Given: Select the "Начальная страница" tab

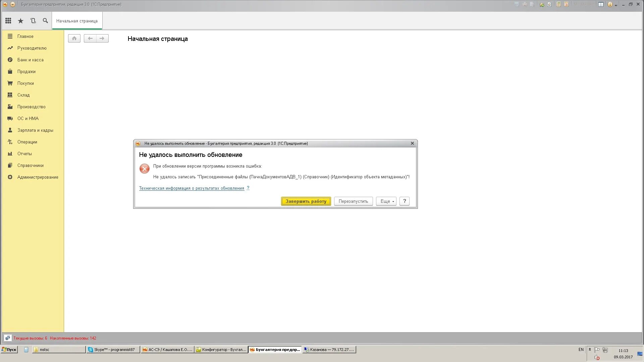Looking at the screenshot, I should [x=77, y=21].
